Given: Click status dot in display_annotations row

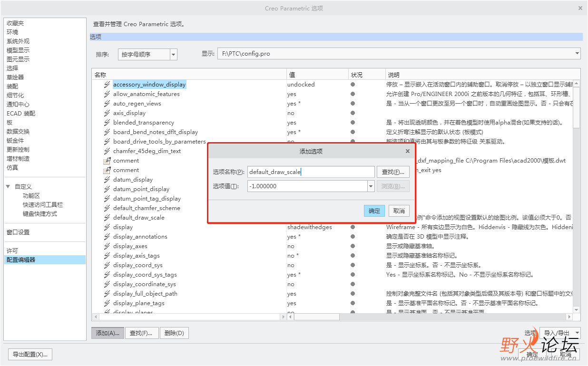Looking at the screenshot, I should (x=353, y=237).
